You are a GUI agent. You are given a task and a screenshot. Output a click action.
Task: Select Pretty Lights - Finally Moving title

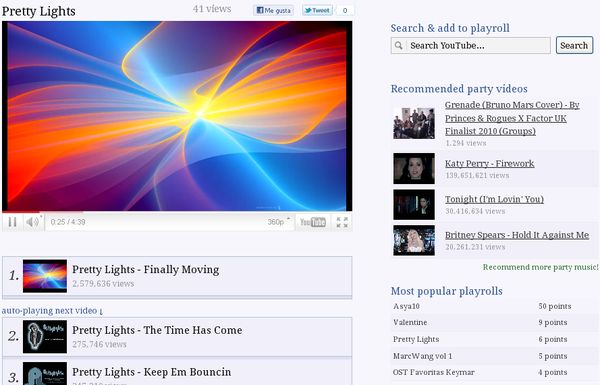(x=145, y=270)
